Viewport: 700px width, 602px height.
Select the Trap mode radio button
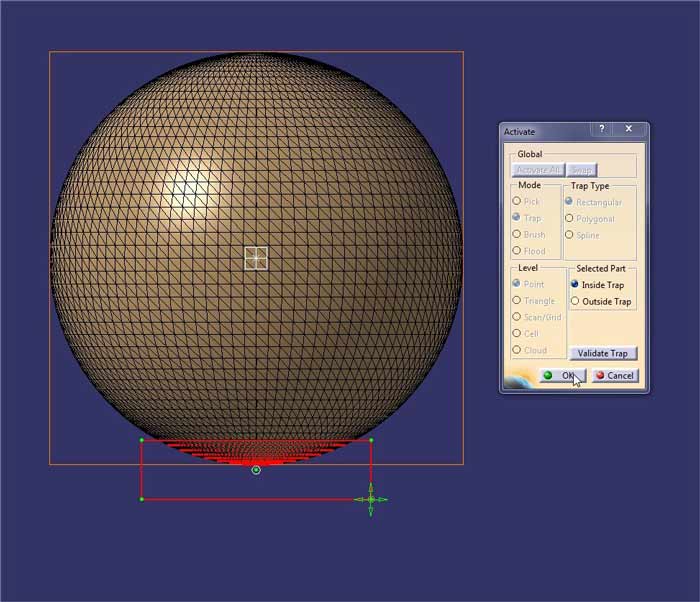click(x=517, y=217)
